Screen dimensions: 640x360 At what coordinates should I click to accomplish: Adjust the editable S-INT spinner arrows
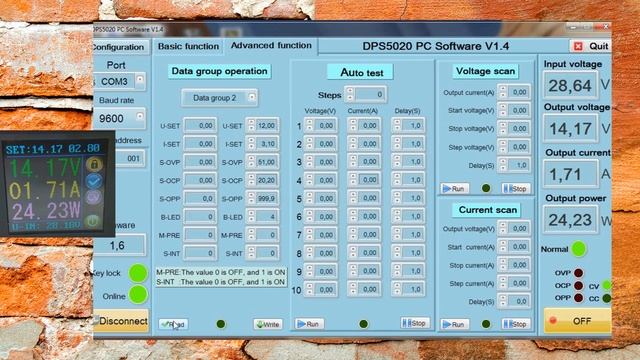click(251, 253)
